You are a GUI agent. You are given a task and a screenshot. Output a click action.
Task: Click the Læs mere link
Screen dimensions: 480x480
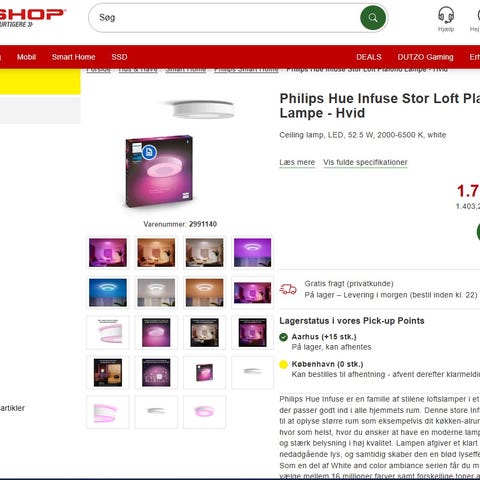pos(297,162)
